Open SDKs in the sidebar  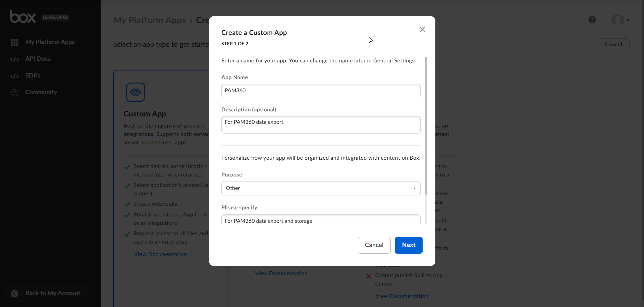point(33,75)
